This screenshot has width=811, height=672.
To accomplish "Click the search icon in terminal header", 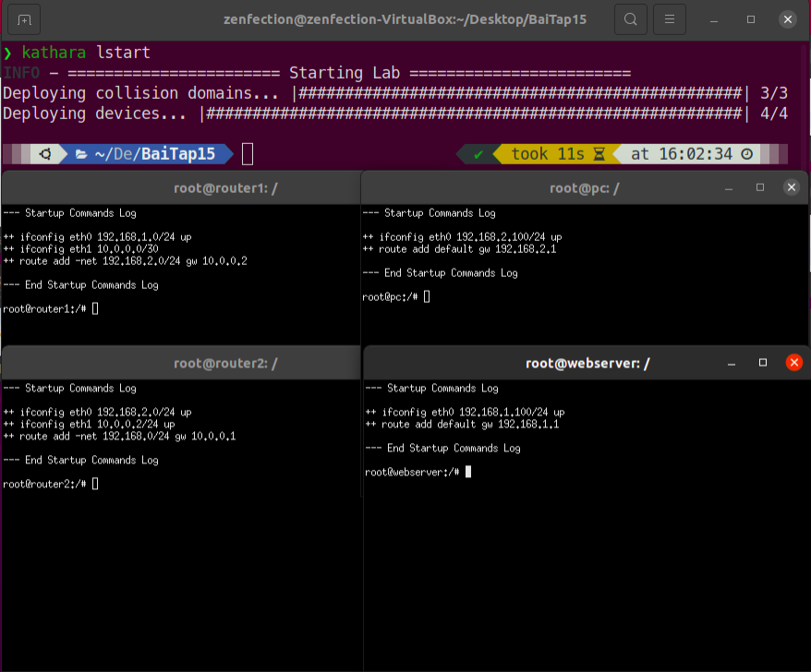I will [631, 19].
